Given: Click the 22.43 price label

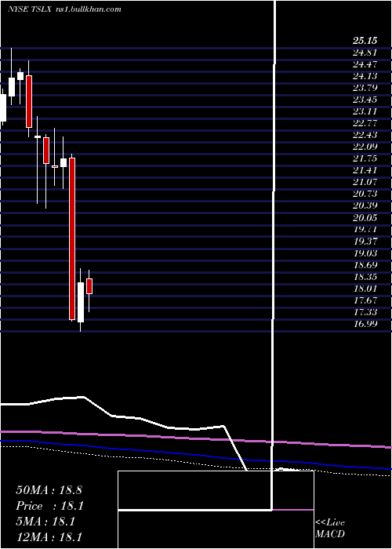Looking at the screenshot, I should coord(365,136).
